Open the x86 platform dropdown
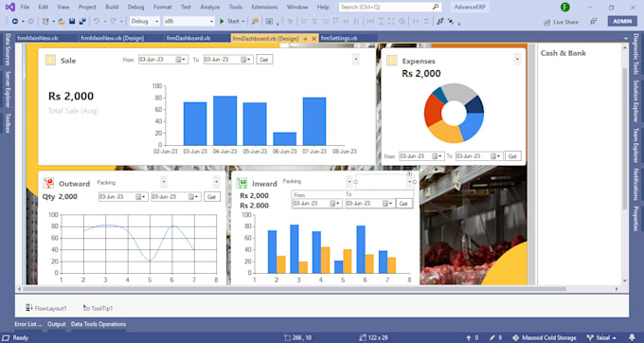 [x=188, y=22]
